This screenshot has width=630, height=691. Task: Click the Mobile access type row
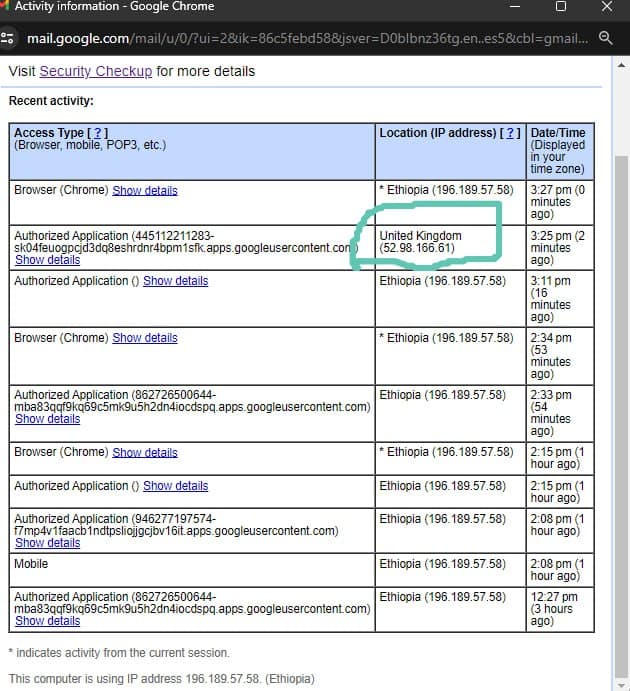coord(192,570)
